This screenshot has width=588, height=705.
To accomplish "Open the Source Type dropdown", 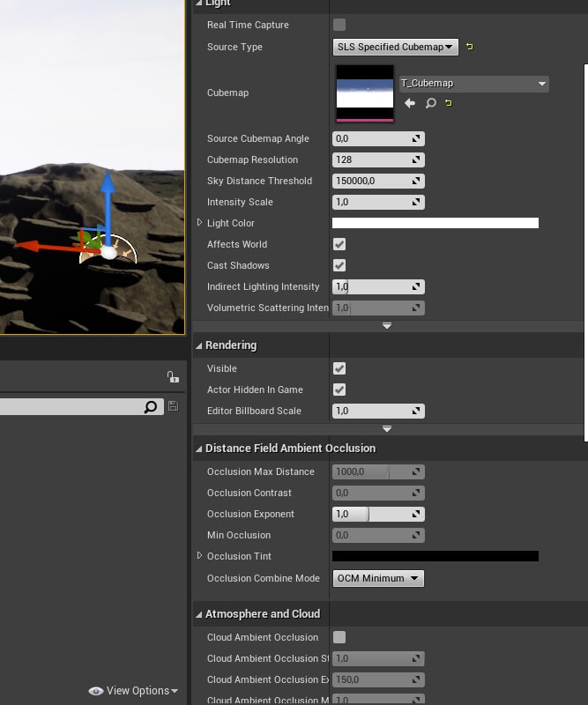I will click(396, 47).
